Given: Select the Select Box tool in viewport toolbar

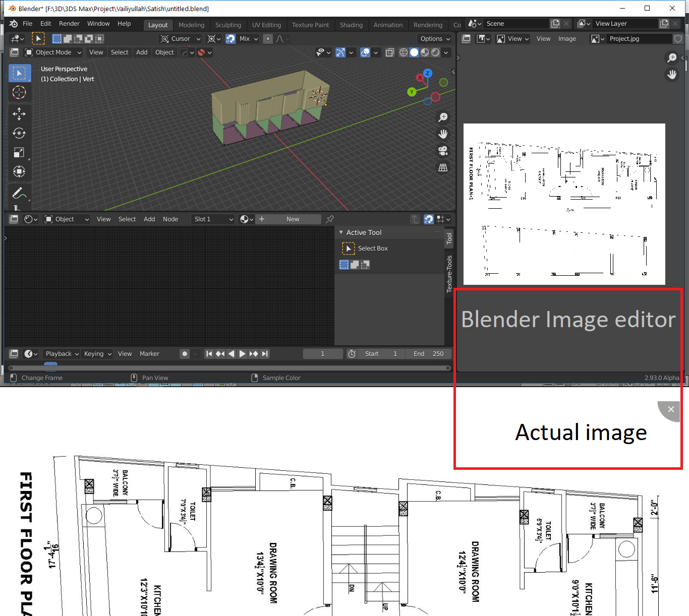Looking at the screenshot, I should [x=20, y=74].
